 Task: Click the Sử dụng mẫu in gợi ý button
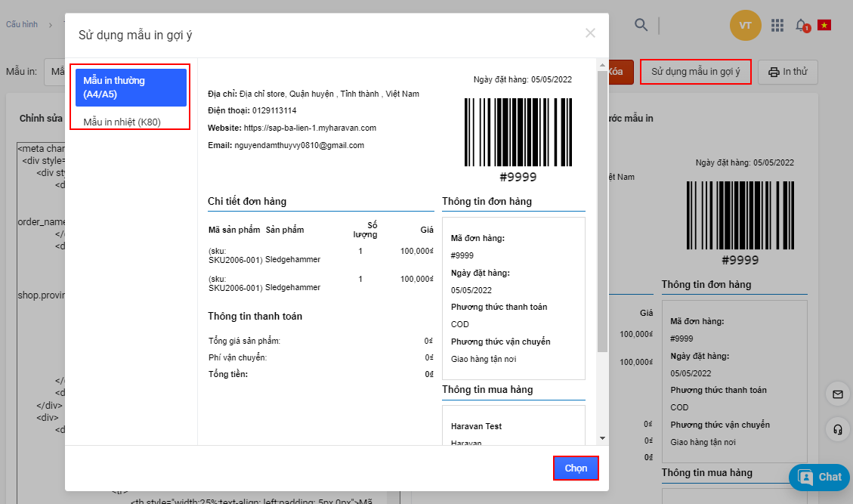695,72
